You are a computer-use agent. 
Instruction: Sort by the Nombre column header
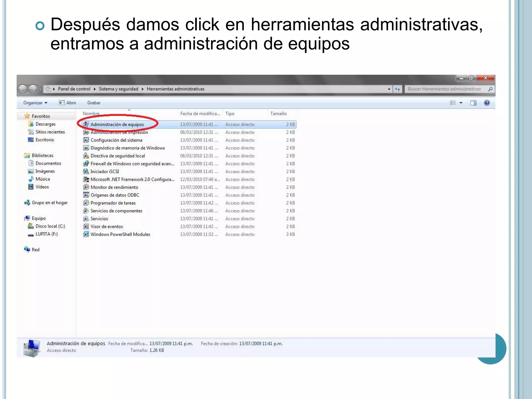(91, 114)
